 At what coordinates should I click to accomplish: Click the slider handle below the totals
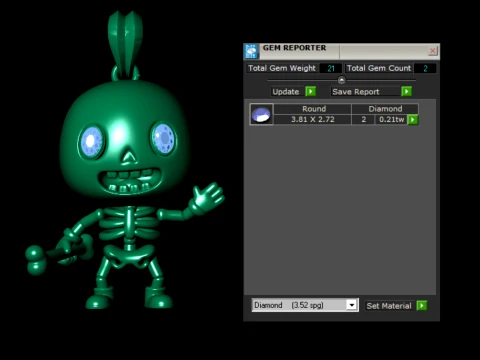point(341,80)
